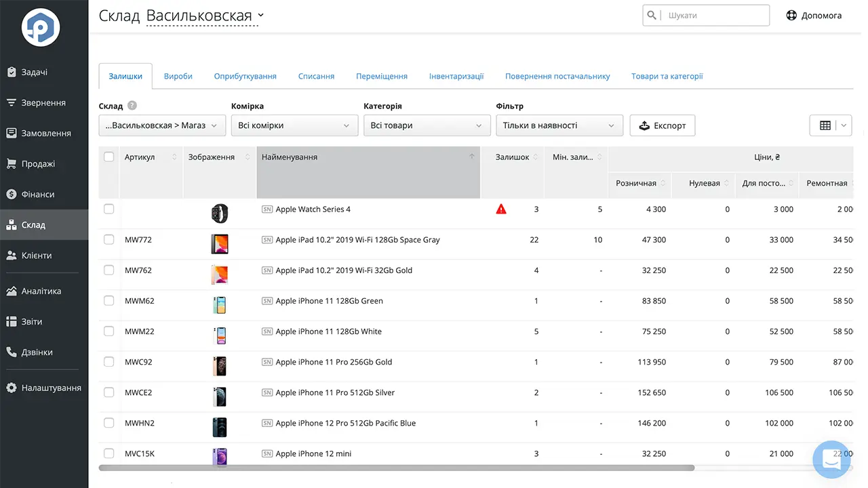Select the MWM62 row checkbox
Screen dimensions: 868x488
[108, 300]
